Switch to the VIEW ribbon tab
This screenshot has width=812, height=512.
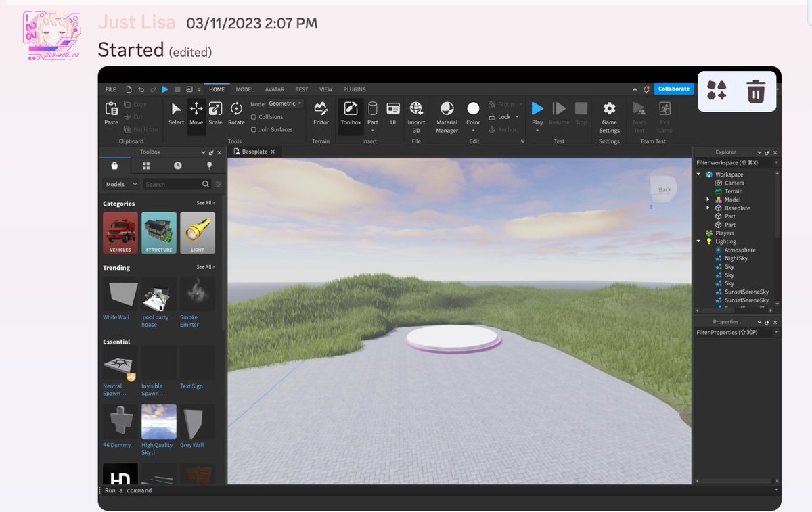coord(325,89)
